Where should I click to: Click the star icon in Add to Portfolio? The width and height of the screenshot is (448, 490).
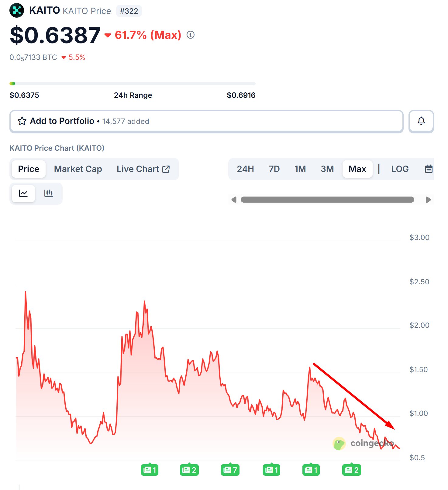22,121
